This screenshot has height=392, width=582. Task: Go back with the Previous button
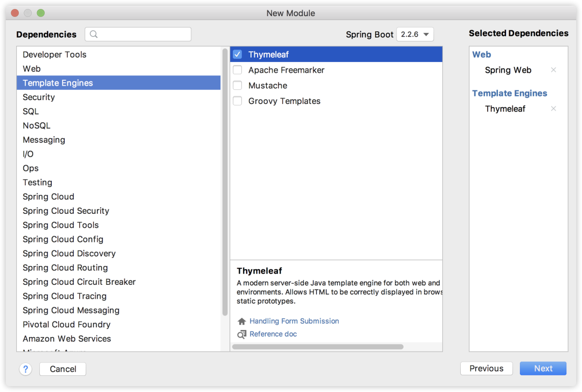click(x=486, y=368)
